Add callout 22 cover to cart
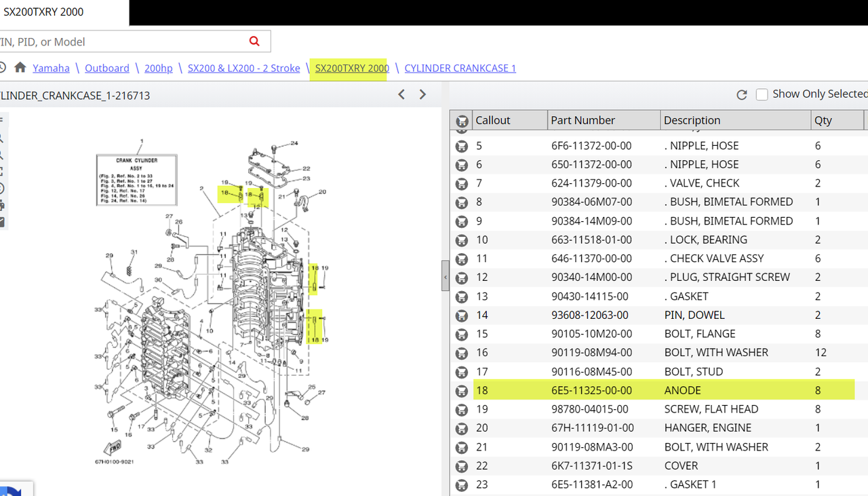The image size is (868, 496). tap(462, 466)
